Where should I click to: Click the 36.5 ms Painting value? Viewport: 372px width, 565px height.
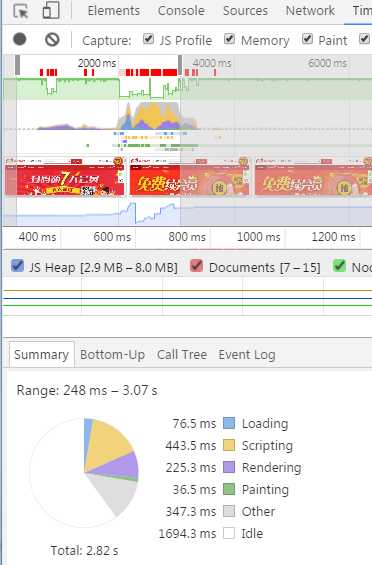[x=194, y=489]
